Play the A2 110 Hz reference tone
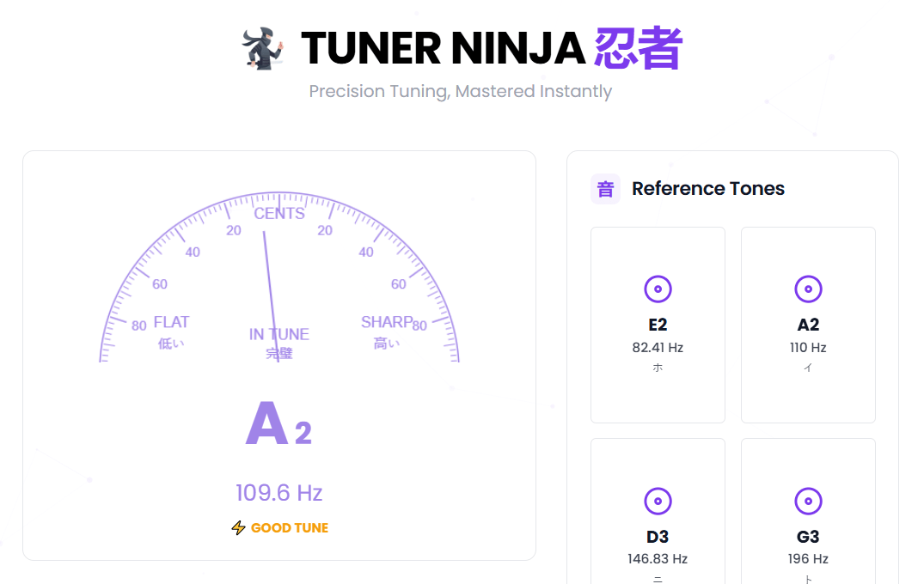Image resolution: width=924 pixels, height=584 pixels. (x=808, y=325)
